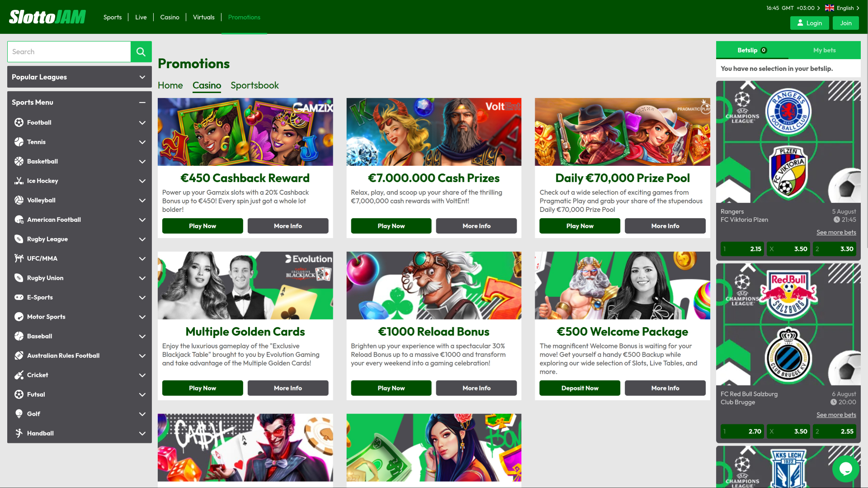Click the Ice Hockey sport icon
Viewport: 868px width, 488px height.
point(19,181)
